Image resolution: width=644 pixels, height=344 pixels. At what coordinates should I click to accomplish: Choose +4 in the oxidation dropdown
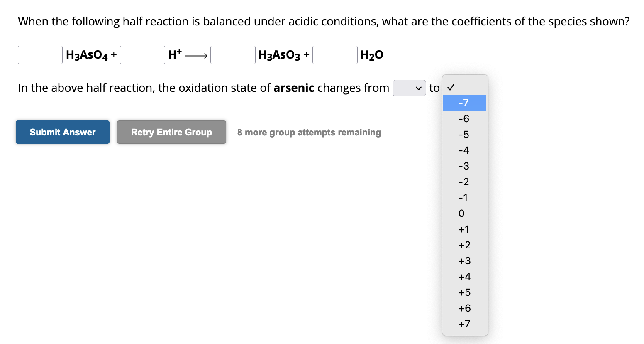click(464, 277)
